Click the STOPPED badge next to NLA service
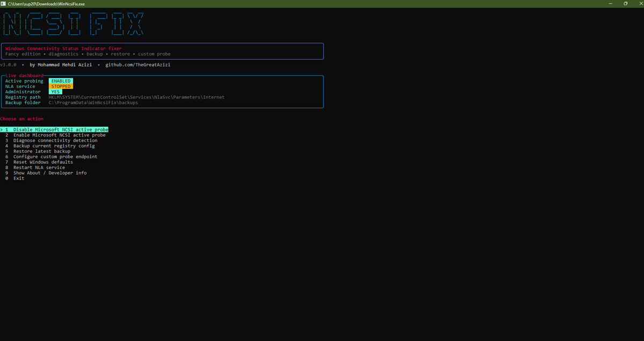Image resolution: width=644 pixels, height=341 pixels. point(61,86)
